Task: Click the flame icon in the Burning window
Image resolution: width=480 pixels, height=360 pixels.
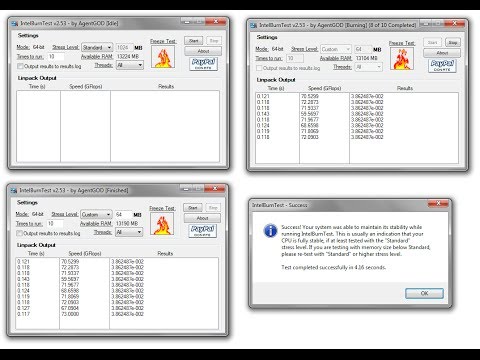Action: tap(402, 59)
